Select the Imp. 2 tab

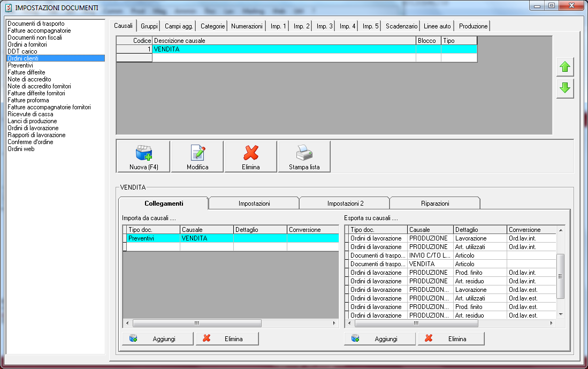[302, 26]
